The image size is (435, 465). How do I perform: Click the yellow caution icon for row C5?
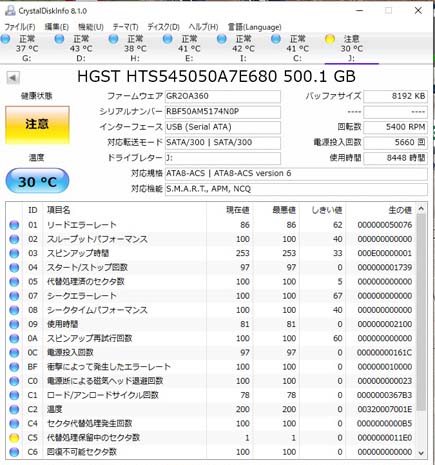click(14, 438)
